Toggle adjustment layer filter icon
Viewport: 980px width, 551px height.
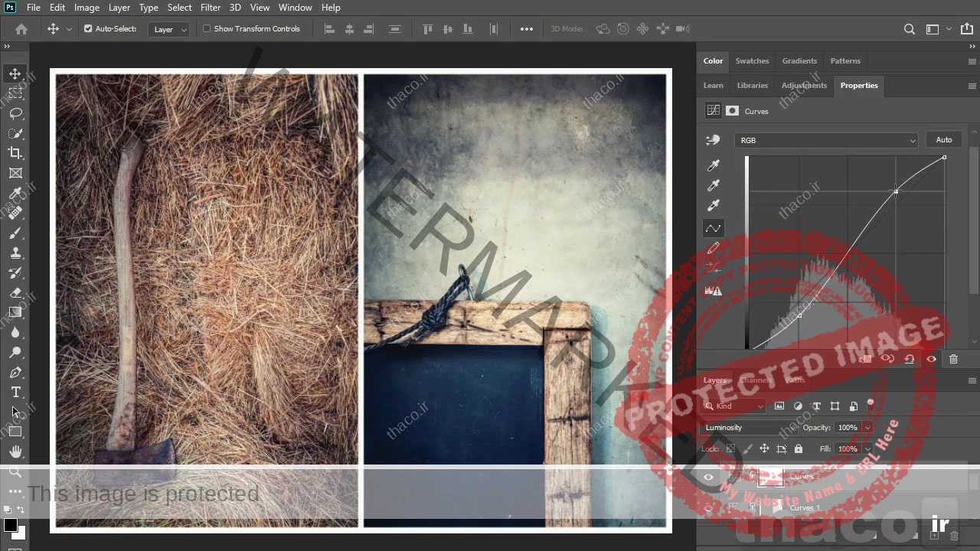point(798,406)
